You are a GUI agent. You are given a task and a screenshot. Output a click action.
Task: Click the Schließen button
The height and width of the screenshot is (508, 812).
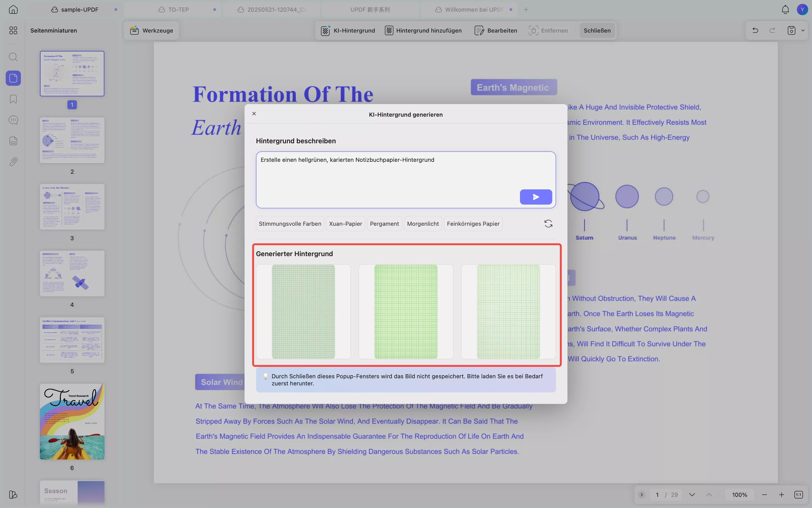pyautogui.click(x=597, y=30)
